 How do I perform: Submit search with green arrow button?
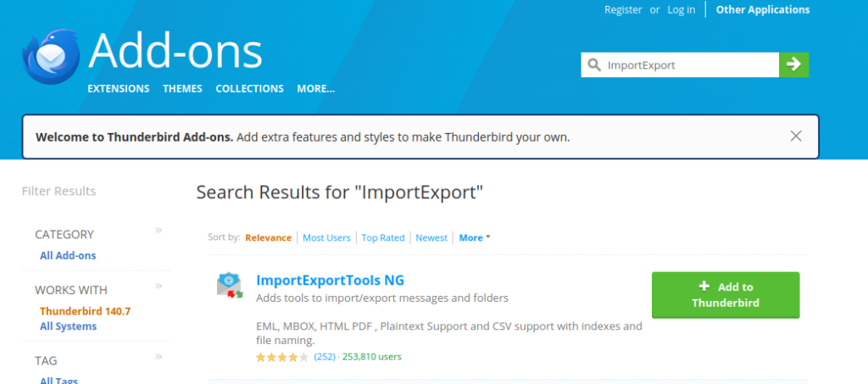pyautogui.click(x=793, y=64)
